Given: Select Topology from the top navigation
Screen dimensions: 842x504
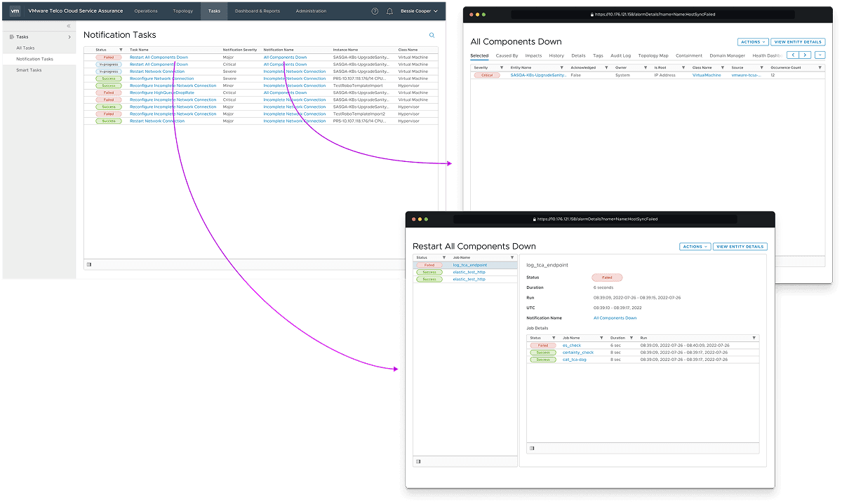Looking at the screenshot, I should pyautogui.click(x=185, y=11).
